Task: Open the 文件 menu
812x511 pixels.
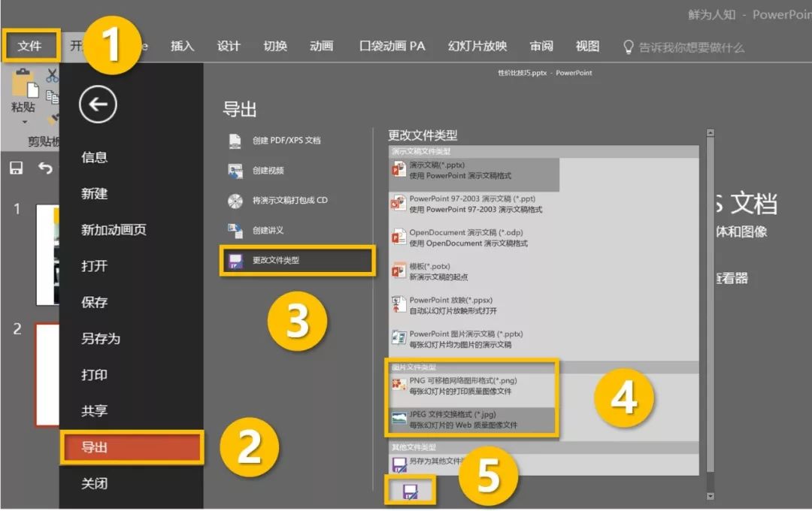Action: 31,45
